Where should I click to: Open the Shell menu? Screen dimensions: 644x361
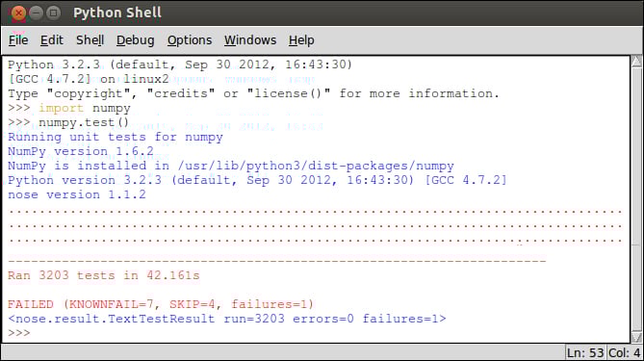click(x=90, y=40)
